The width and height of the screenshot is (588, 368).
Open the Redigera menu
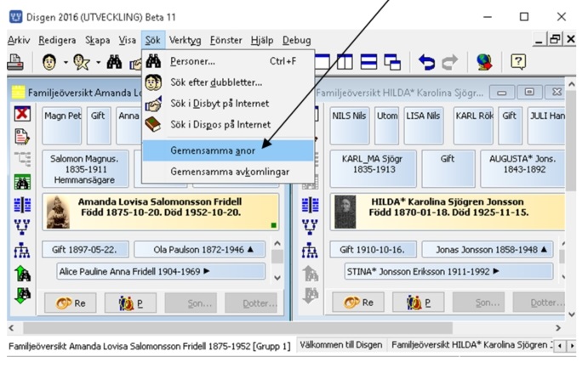point(57,40)
